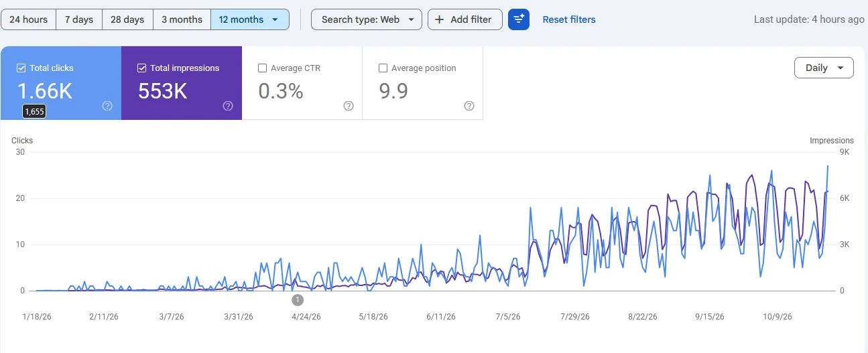Open help icon on Total clicks card
Viewport: 868px width, 353px height.
point(107,106)
